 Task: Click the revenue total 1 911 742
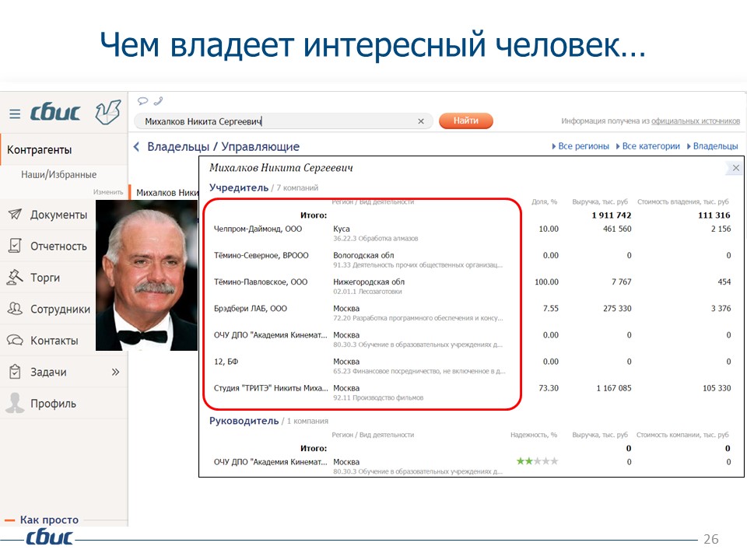pyautogui.click(x=612, y=215)
